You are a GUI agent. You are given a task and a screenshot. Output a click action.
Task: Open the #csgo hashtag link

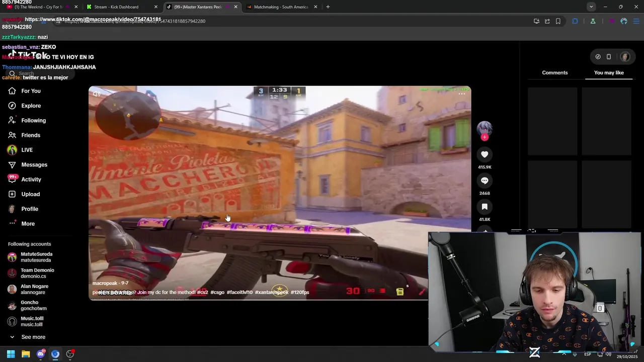pyautogui.click(x=217, y=292)
